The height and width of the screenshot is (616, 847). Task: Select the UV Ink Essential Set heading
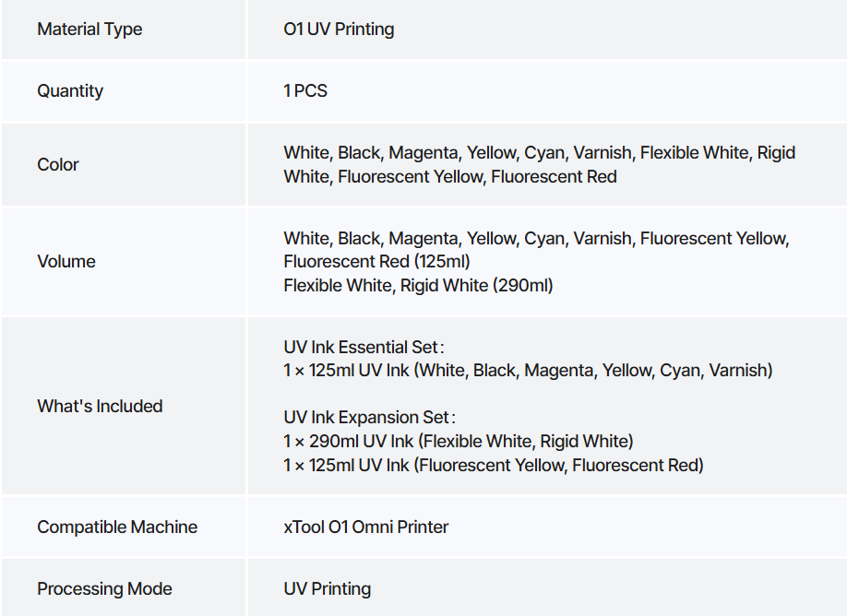click(x=364, y=347)
